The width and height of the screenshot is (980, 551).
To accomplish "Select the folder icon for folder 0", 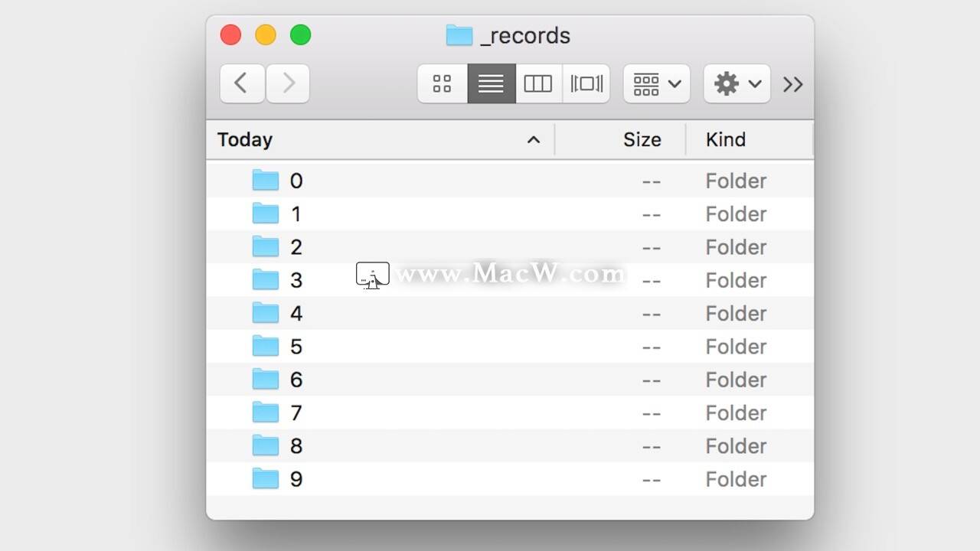I will coord(266,180).
